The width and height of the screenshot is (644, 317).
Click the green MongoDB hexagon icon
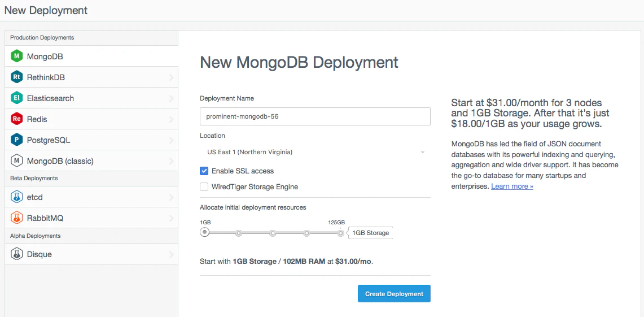coord(17,56)
